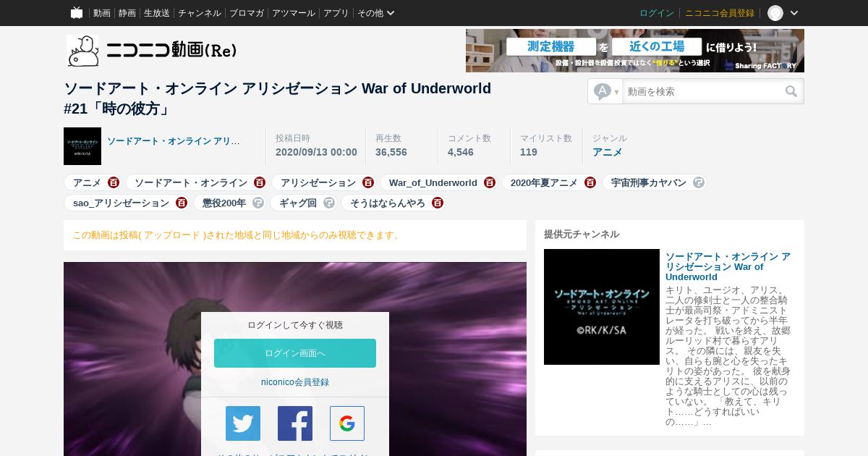Image resolution: width=868 pixels, height=456 pixels.
Task: Click dictionary icon beside sao_アリシゼーション tag
Action: (182, 203)
